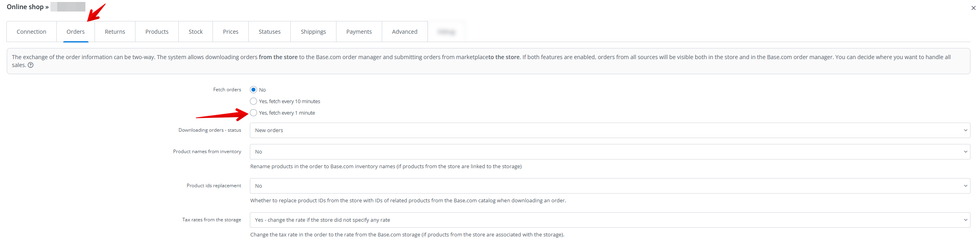Select the Statuses tab
The height and width of the screenshot is (240, 980).
[x=269, y=32]
